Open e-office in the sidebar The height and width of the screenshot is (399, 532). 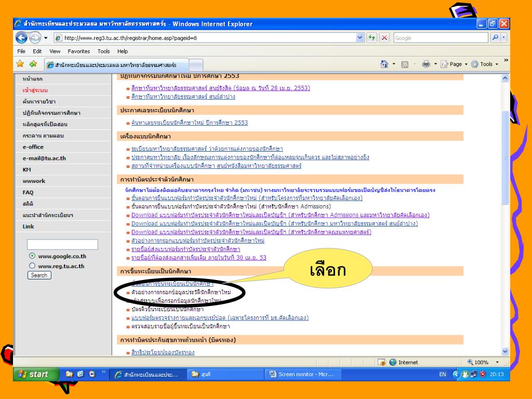click(33, 147)
